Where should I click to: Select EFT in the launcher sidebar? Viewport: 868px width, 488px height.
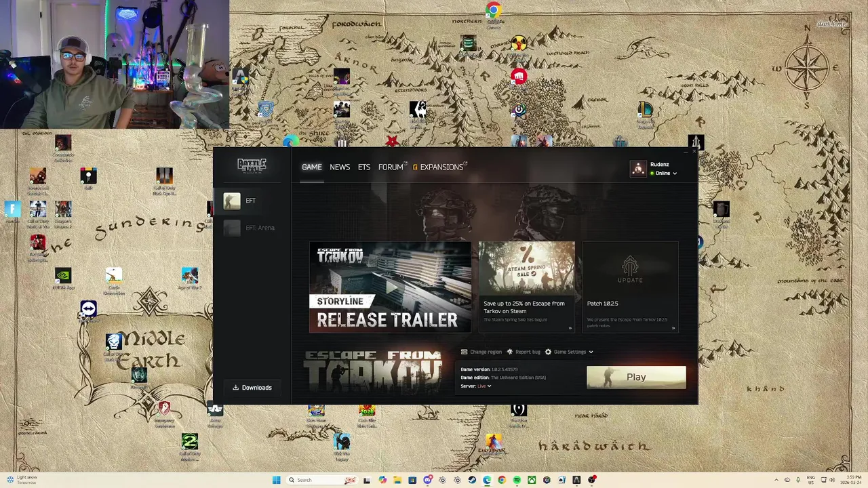coord(252,201)
